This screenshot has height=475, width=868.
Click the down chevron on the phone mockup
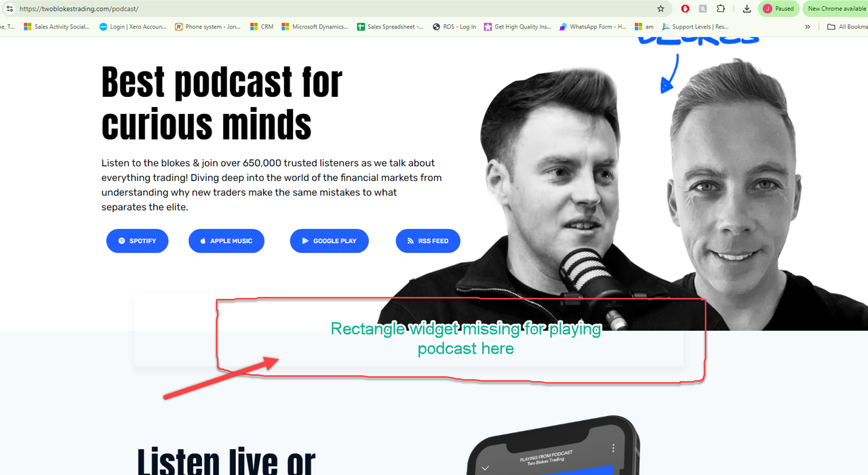[x=485, y=468]
